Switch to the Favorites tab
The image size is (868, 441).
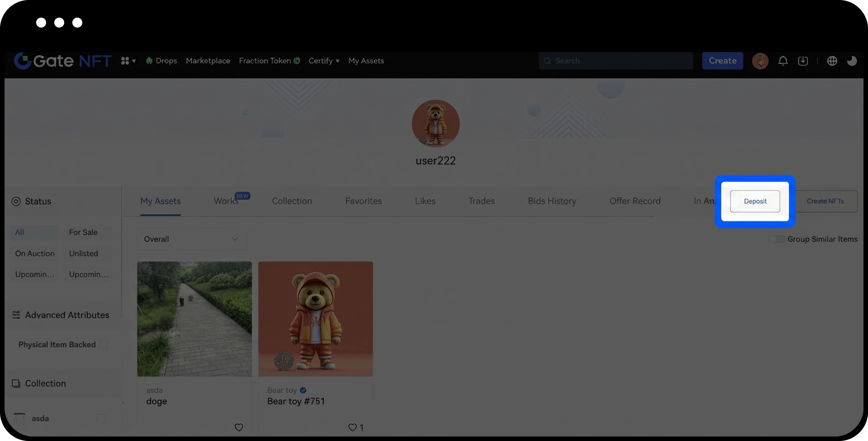tap(363, 201)
